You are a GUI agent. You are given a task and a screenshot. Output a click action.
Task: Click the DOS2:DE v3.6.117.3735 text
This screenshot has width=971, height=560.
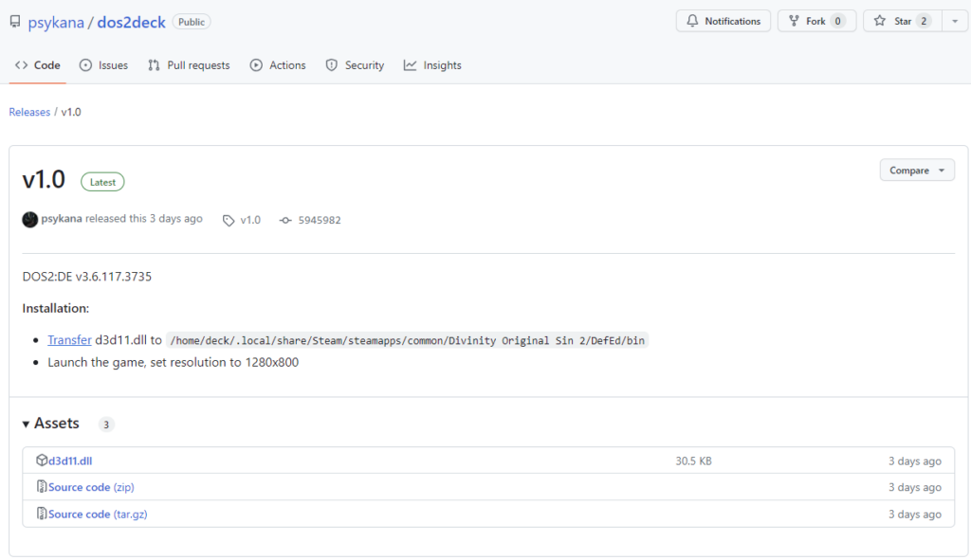tap(86, 277)
